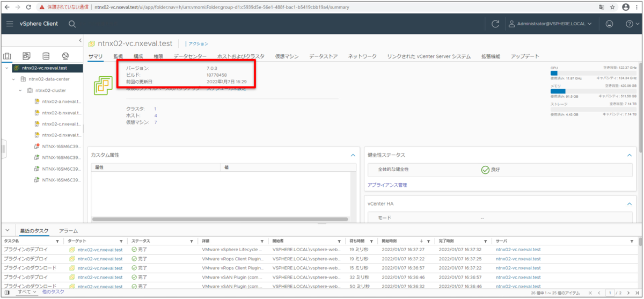The image size is (644, 299).
Task: Refresh the vSphere Client view
Action: [x=495, y=24]
